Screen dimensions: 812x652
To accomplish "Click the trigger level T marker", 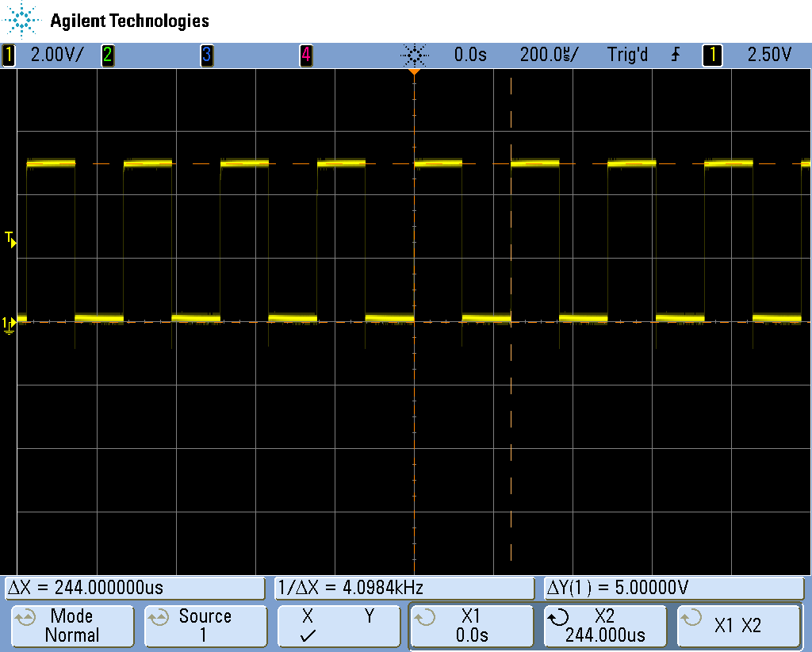I will pos(10,239).
